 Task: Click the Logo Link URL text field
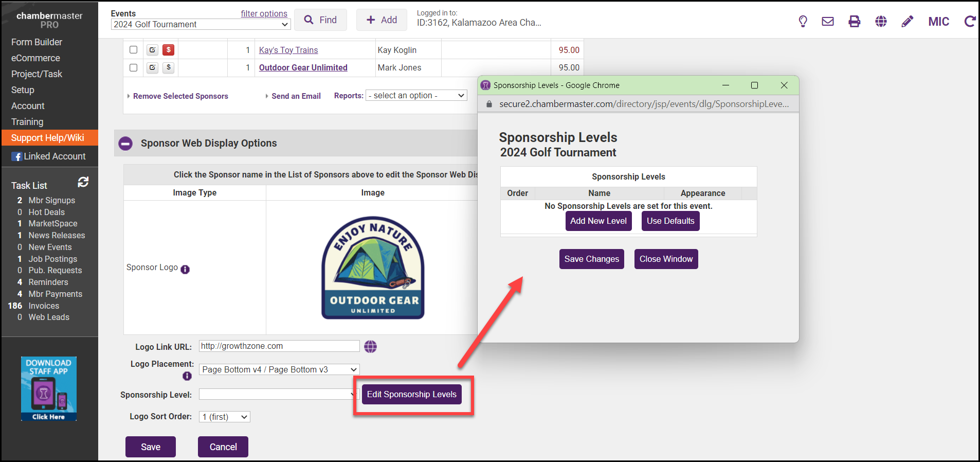pyautogui.click(x=279, y=346)
